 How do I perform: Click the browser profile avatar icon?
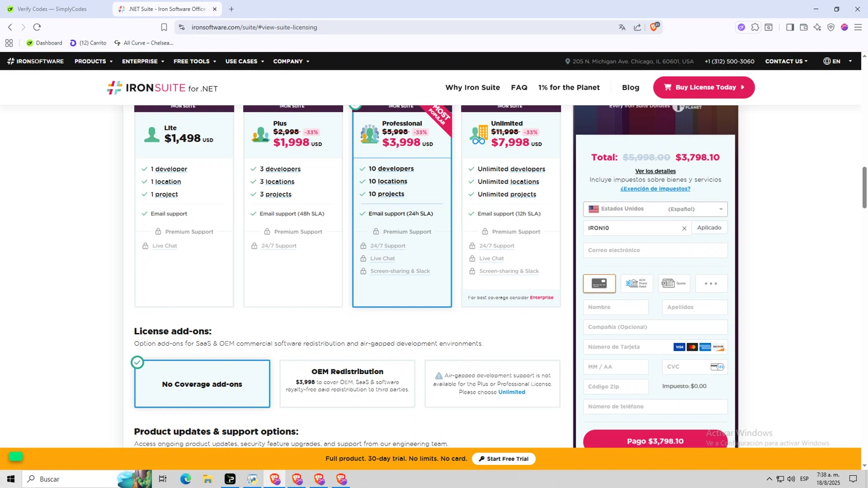coord(844,27)
